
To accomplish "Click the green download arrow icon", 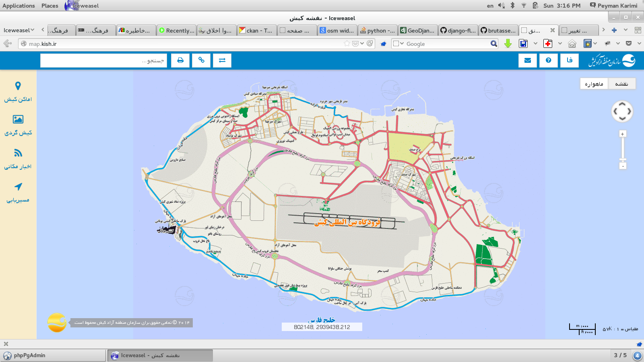I will [508, 43].
